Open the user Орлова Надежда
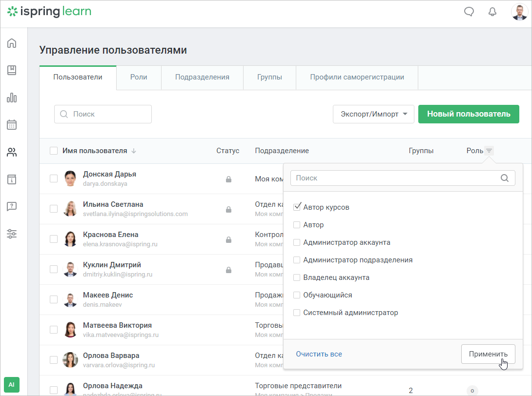The width and height of the screenshot is (532, 396). 113,386
